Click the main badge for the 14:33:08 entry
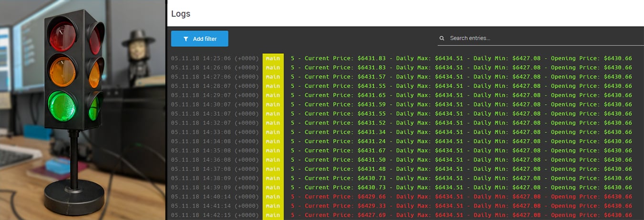This screenshot has width=644, height=220. 273,132
